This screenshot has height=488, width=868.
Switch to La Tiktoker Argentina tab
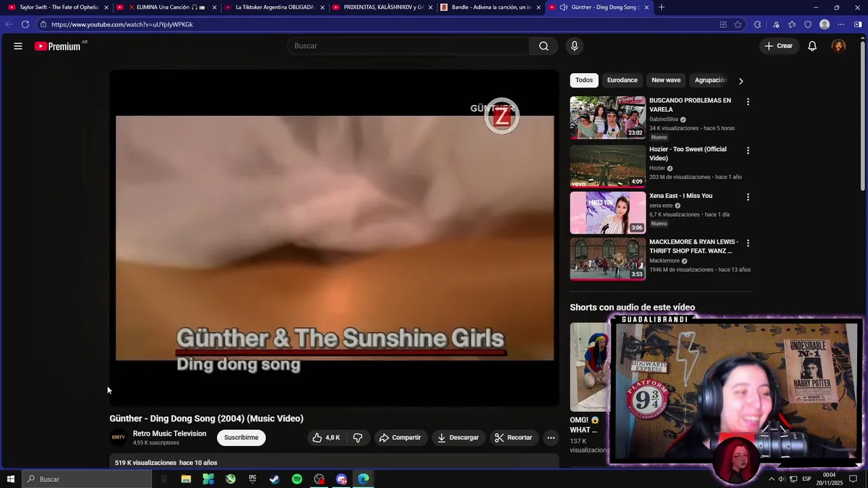[274, 7]
